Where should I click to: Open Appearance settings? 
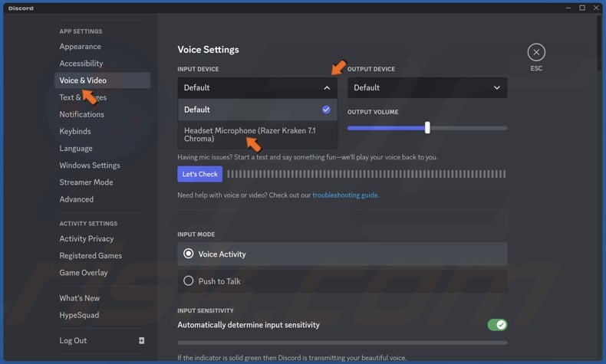tap(80, 46)
